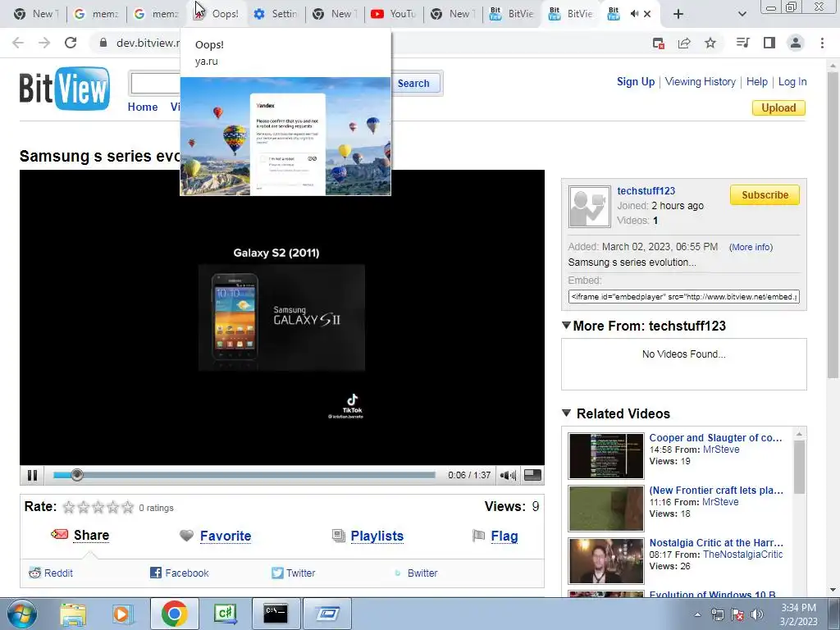Open the Windows Start menu
The width and height of the screenshot is (840, 630).
(x=21, y=614)
